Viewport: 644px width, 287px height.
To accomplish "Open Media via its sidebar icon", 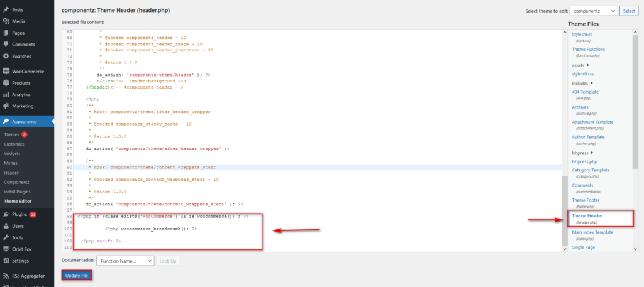I will [6, 21].
